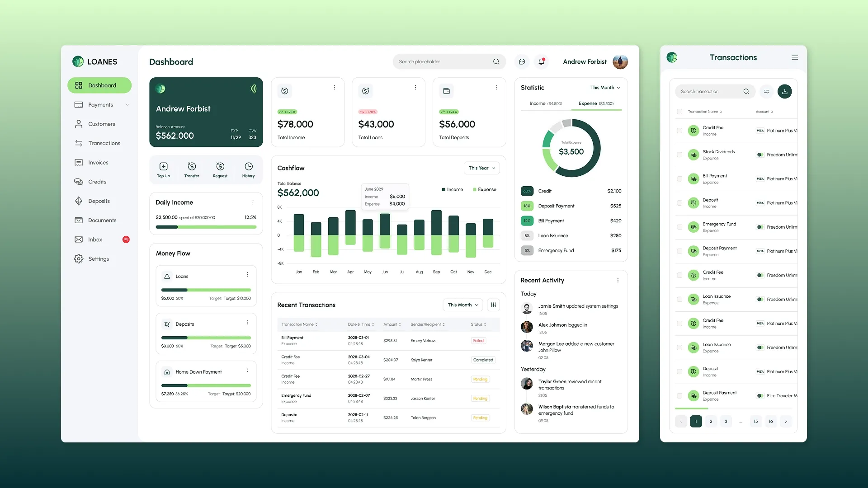Select all via Transaction Name header checkbox

tap(679, 112)
